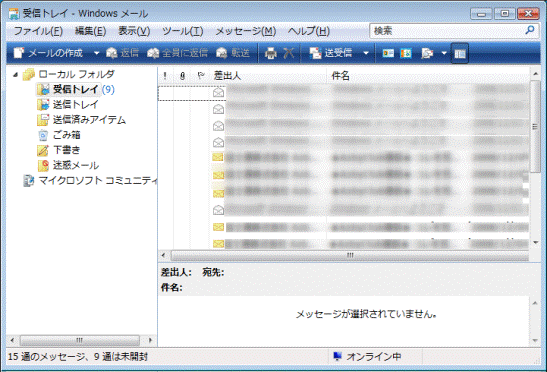Click preview pane scroll down arrow

tap(535, 341)
